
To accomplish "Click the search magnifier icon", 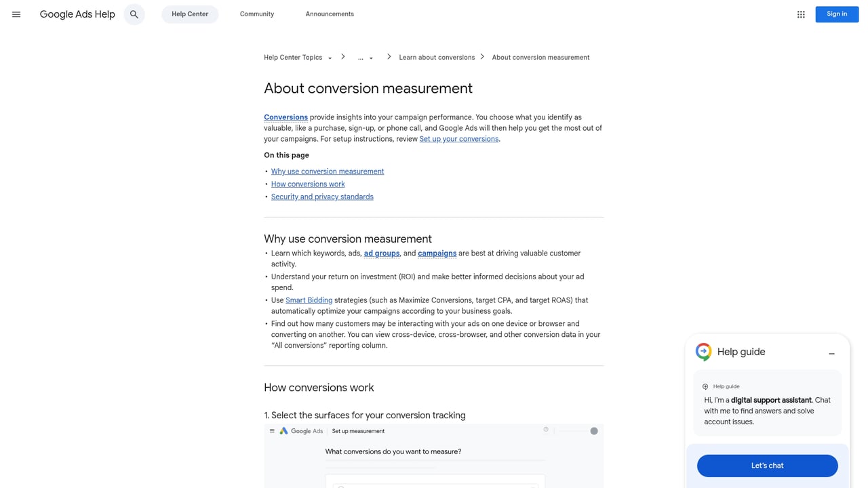I will (134, 14).
